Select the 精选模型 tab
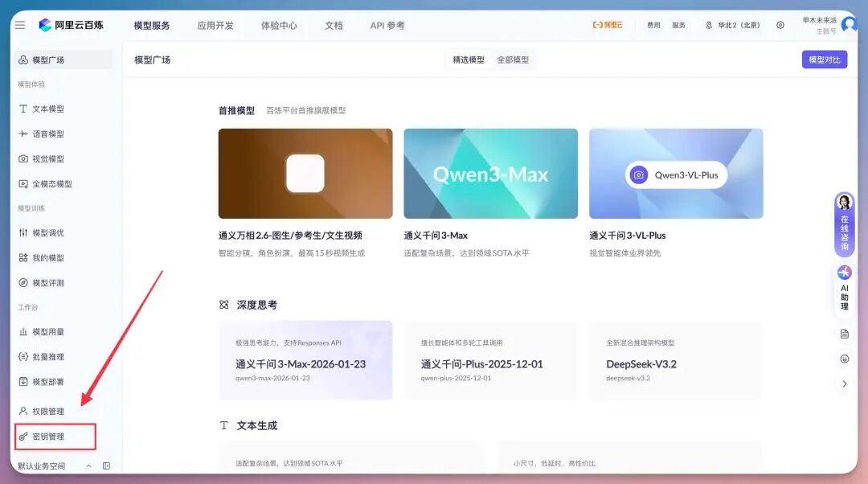Screen dimensions: 868x484 click(x=469, y=59)
